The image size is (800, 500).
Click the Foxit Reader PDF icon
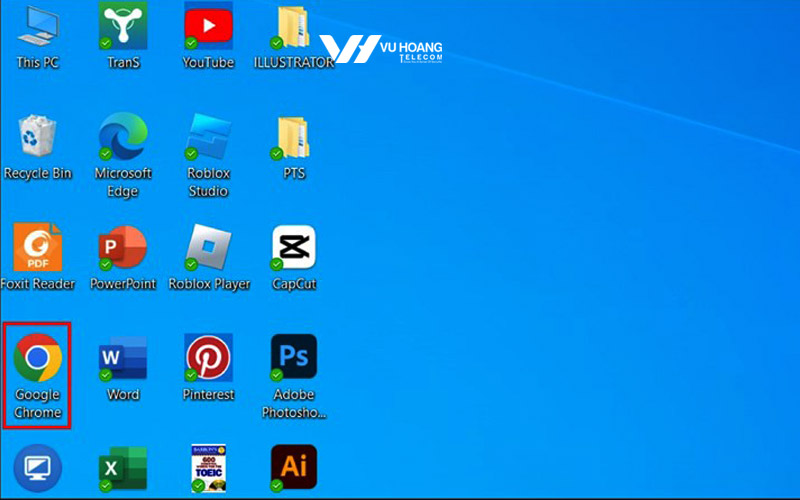click(x=37, y=247)
